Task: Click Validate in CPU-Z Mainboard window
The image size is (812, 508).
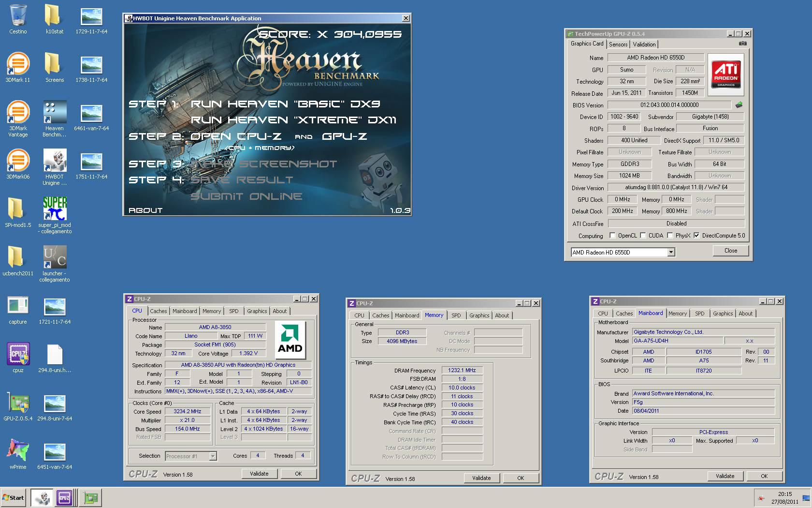Action: click(725, 476)
